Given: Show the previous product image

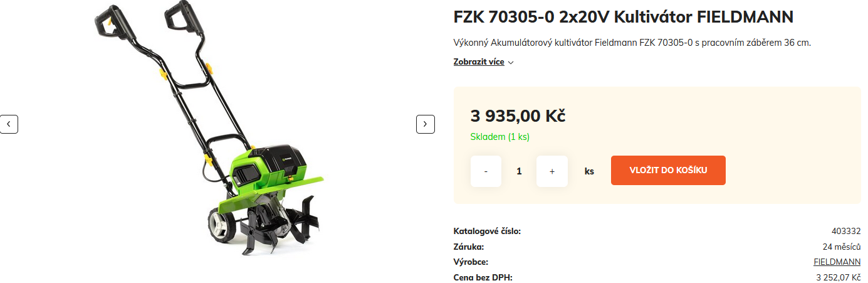Looking at the screenshot, I should [9, 124].
